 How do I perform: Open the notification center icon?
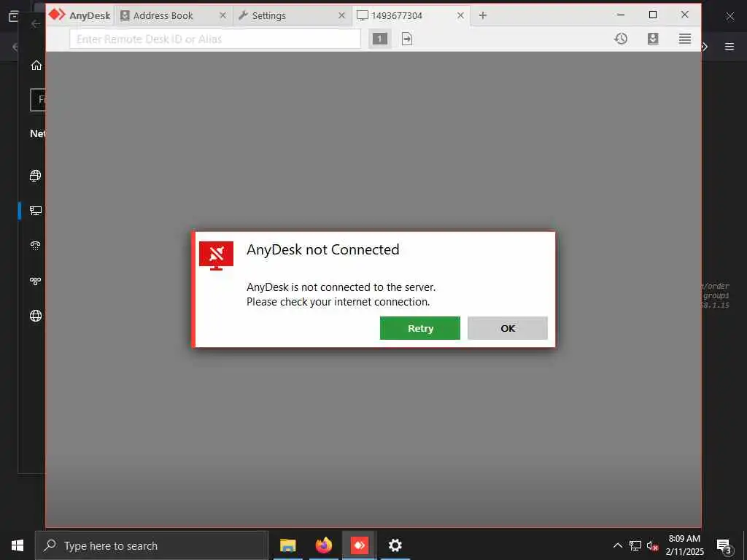(724, 546)
